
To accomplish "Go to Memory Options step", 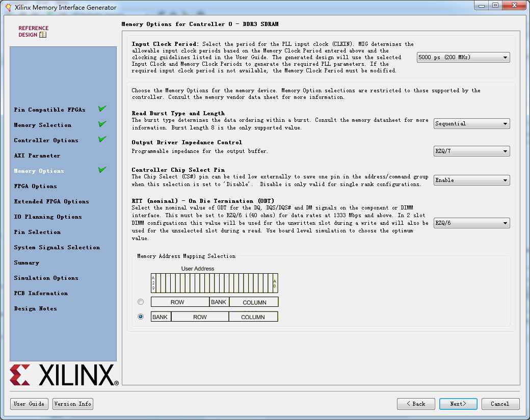I will [39, 171].
